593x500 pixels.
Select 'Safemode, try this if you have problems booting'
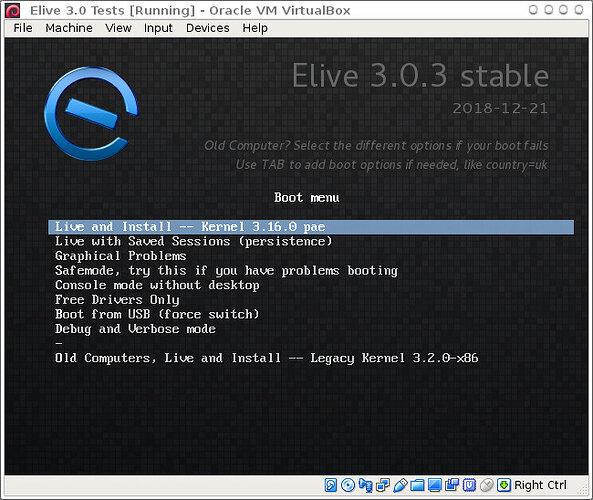226,271
